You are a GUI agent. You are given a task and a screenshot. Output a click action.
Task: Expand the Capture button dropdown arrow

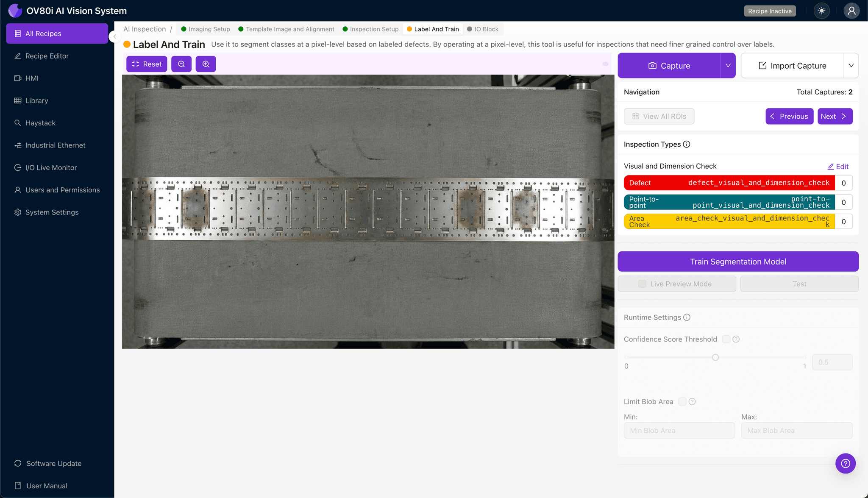pyautogui.click(x=728, y=66)
